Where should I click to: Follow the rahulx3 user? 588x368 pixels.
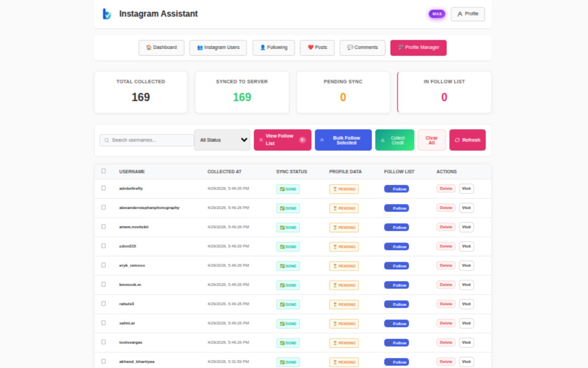coord(396,305)
